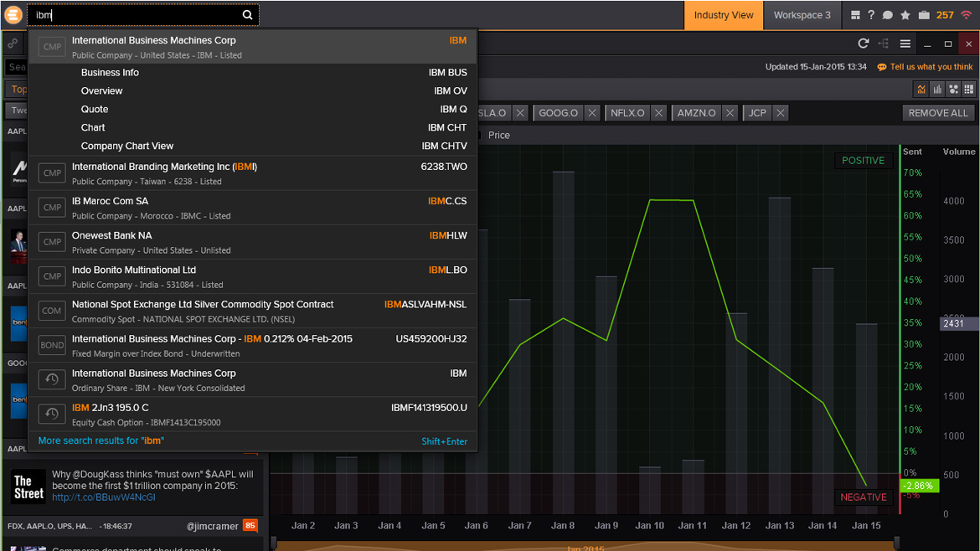
Task: Click the related links tree icon
Action: click(x=884, y=43)
